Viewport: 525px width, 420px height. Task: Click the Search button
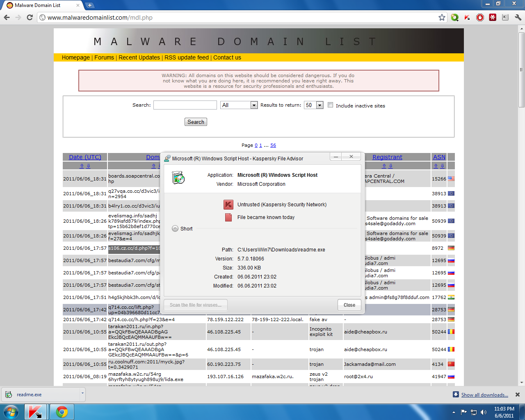(x=196, y=122)
